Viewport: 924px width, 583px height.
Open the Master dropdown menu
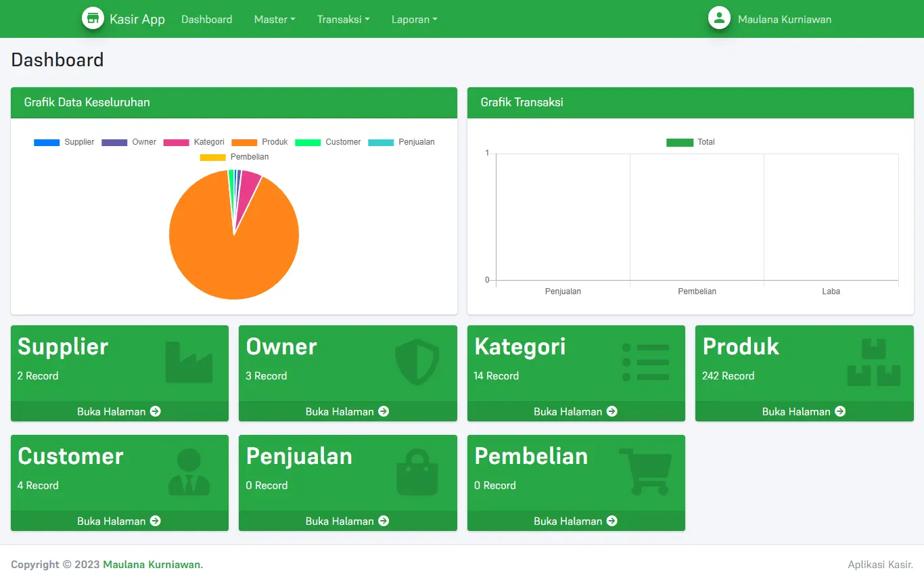pos(274,20)
